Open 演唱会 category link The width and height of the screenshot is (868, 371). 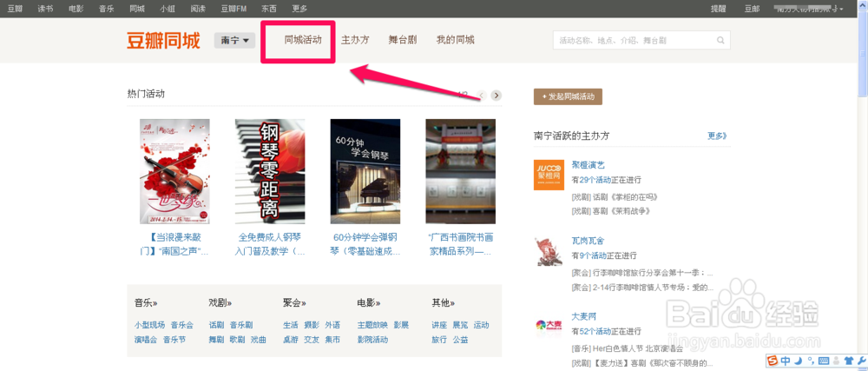[146, 340]
